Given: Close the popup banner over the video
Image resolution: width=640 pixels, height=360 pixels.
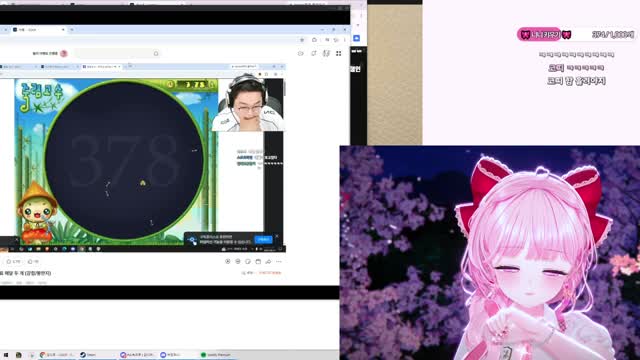Looking at the screenshot, I should [277, 236].
